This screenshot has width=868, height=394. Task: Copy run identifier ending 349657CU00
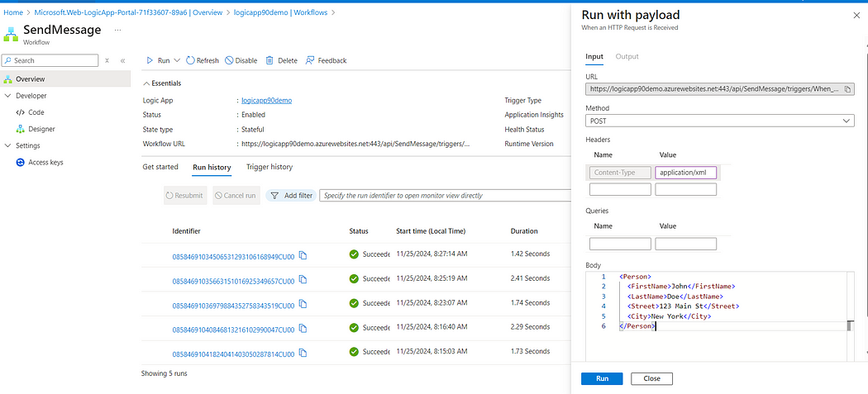(x=303, y=279)
